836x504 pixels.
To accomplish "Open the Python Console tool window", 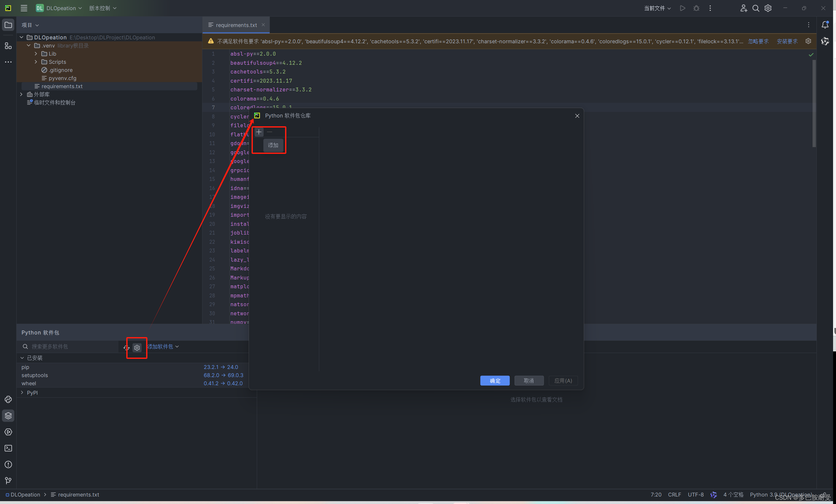I will (x=8, y=400).
